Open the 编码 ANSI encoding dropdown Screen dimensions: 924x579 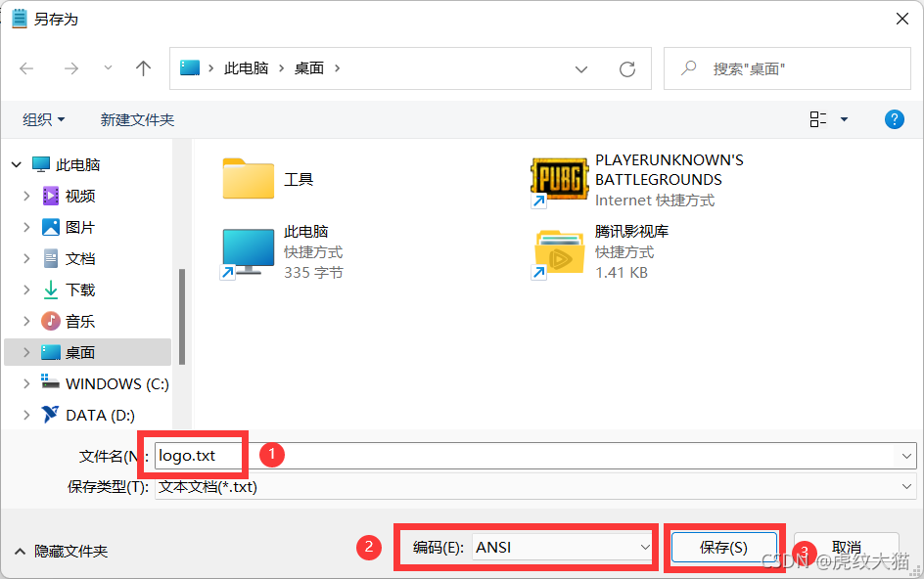pos(562,548)
